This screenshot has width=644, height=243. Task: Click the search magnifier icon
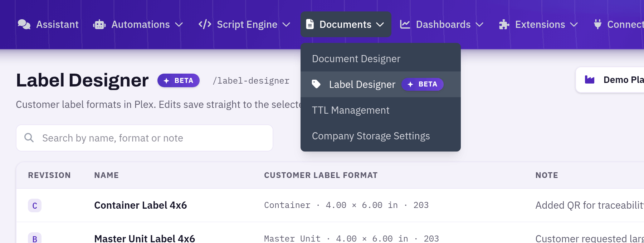[29, 138]
